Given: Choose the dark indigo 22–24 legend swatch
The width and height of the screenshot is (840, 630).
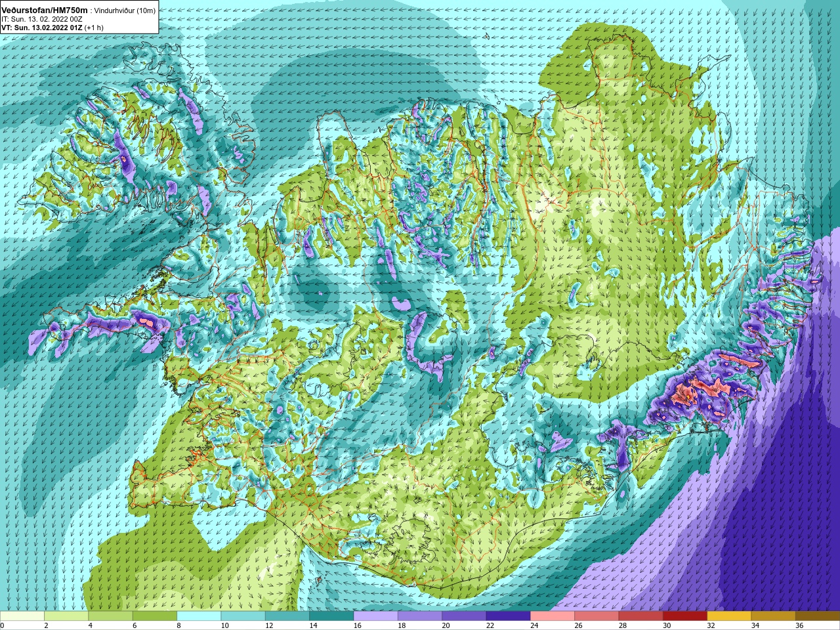Looking at the screenshot, I should pyautogui.click(x=508, y=616).
